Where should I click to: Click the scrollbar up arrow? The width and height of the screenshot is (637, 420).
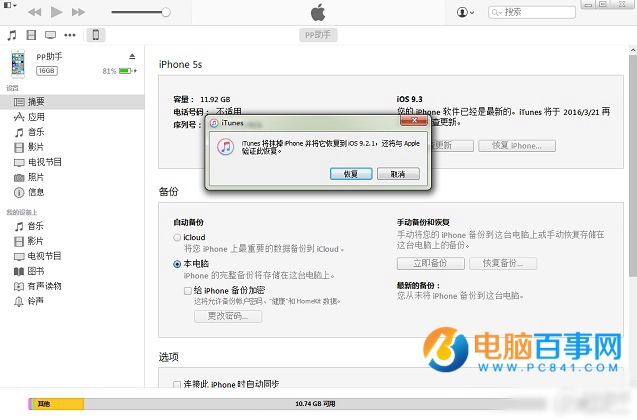click(633, 50)
